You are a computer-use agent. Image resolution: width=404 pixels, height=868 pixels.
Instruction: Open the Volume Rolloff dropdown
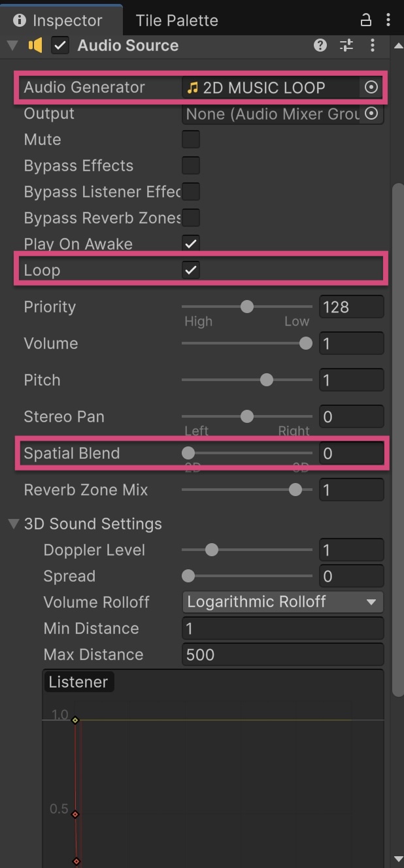click(x=282, y=602)
